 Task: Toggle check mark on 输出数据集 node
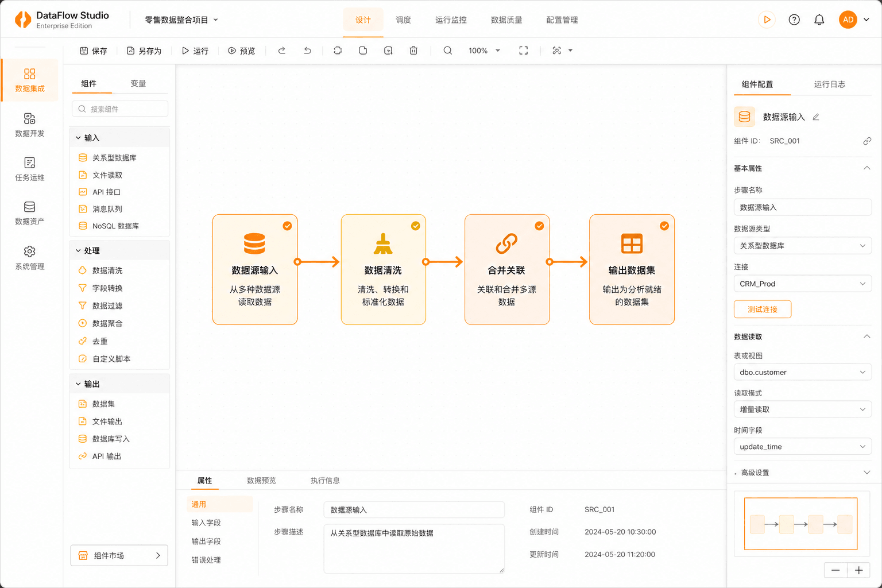pos(664,226)
